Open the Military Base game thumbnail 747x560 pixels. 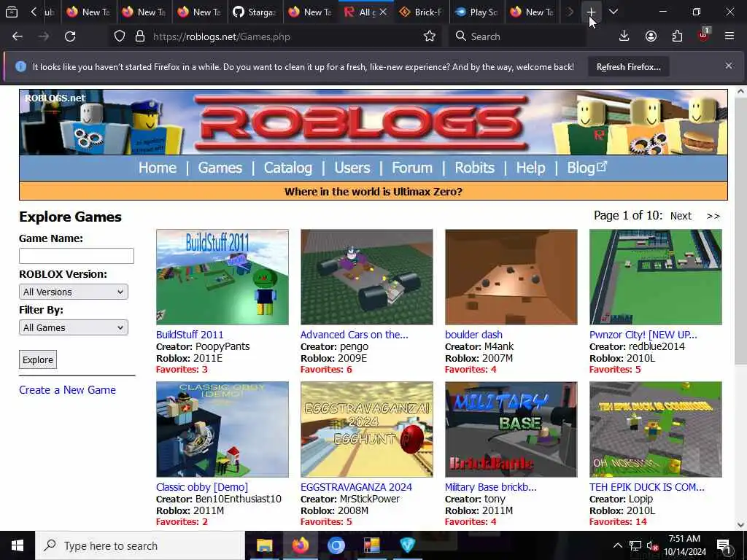511,429
